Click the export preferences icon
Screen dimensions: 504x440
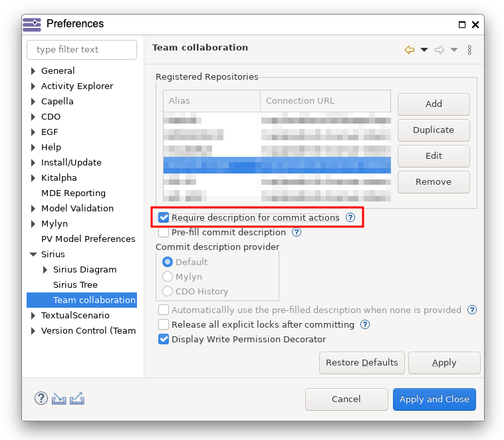coord(77,399)
